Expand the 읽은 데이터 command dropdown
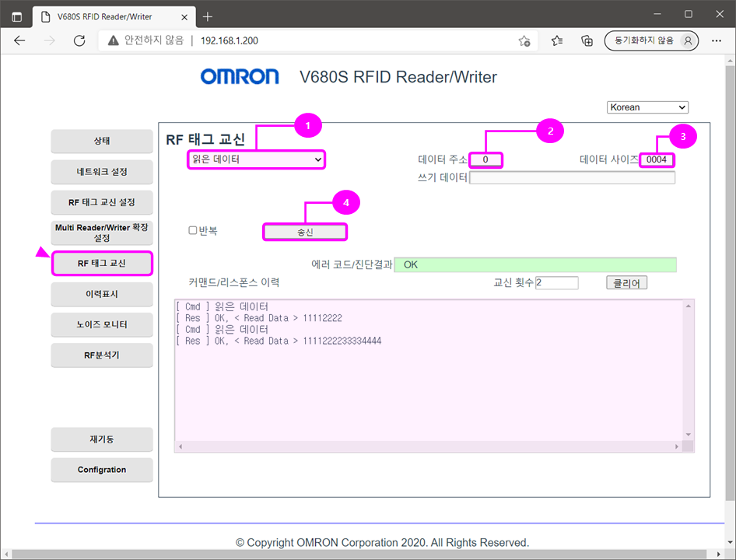This screenshot has height=560, width=736. point(256,159)
